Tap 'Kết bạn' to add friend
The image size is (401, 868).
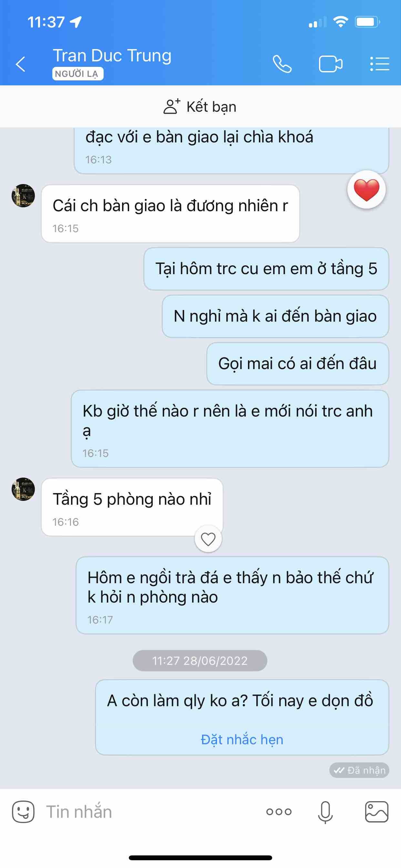click(x=200, y=107)
